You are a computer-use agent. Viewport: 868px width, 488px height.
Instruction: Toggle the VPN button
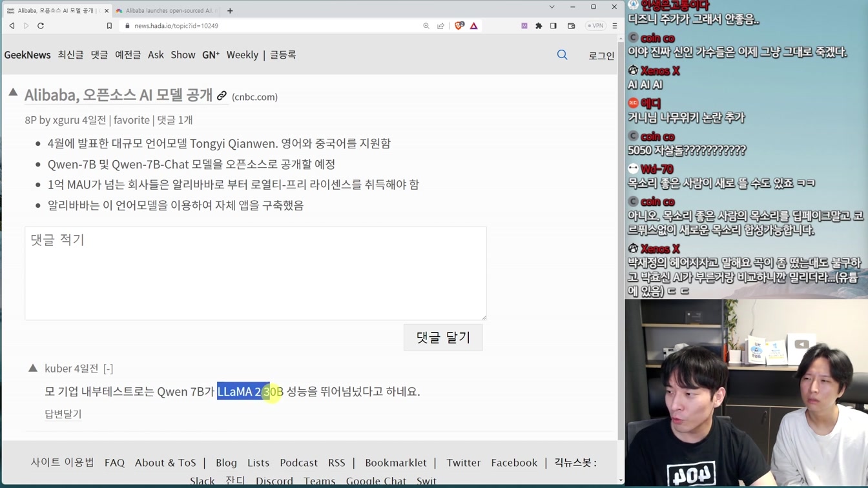595,26
